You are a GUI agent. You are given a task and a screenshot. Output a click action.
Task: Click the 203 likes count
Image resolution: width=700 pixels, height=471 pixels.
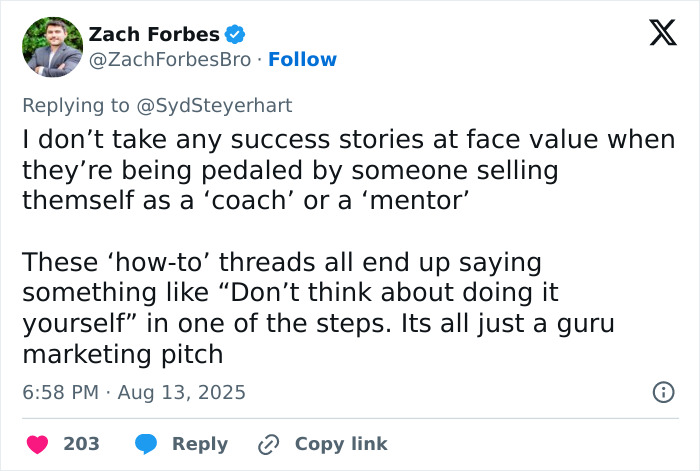pos(82,444)
